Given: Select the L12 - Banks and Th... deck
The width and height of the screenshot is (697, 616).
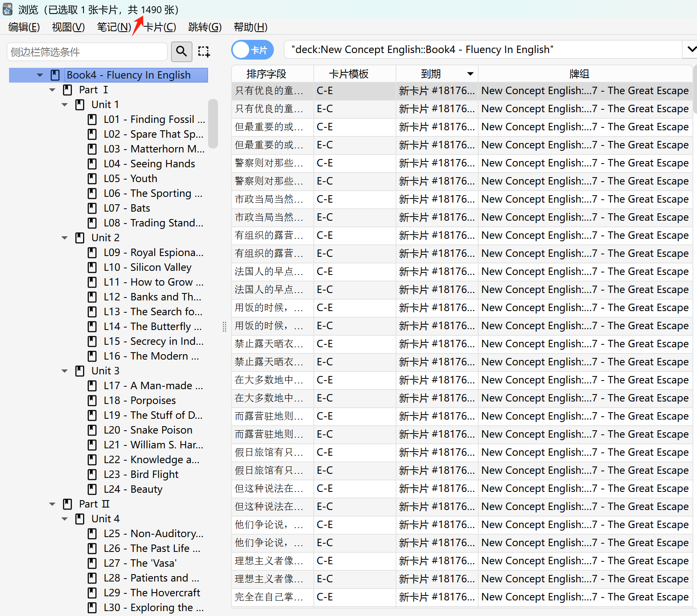Looking at the screenshot, I should click(x=153, y=297).
